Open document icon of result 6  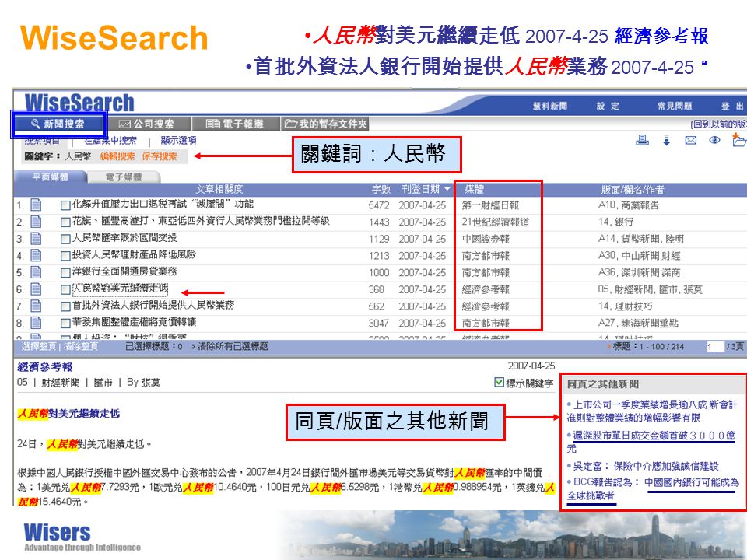(36, 289)
